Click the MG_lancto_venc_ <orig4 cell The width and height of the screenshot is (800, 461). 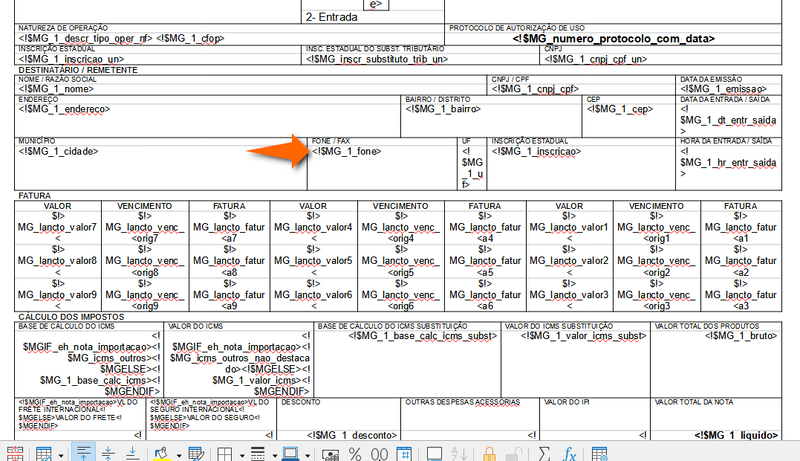pyautogui.click(x=401, y=227)
